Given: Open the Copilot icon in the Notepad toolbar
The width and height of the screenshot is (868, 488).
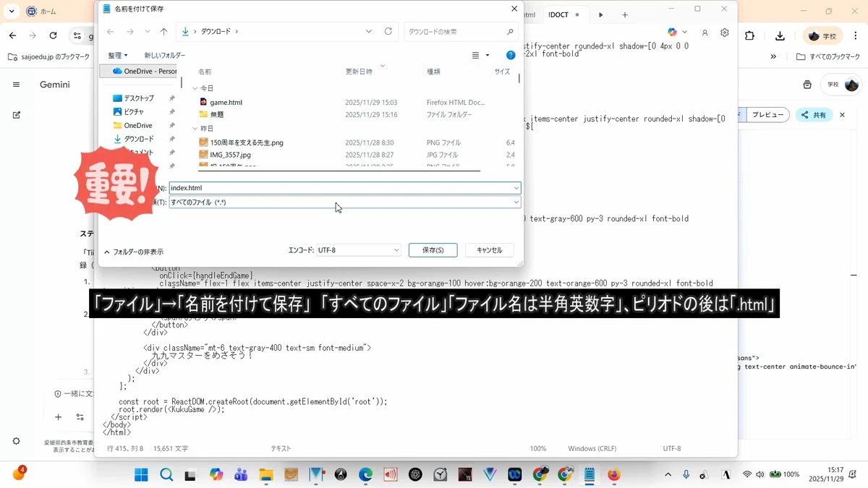Looking at the screenshot, I should (x=672, y=33).
